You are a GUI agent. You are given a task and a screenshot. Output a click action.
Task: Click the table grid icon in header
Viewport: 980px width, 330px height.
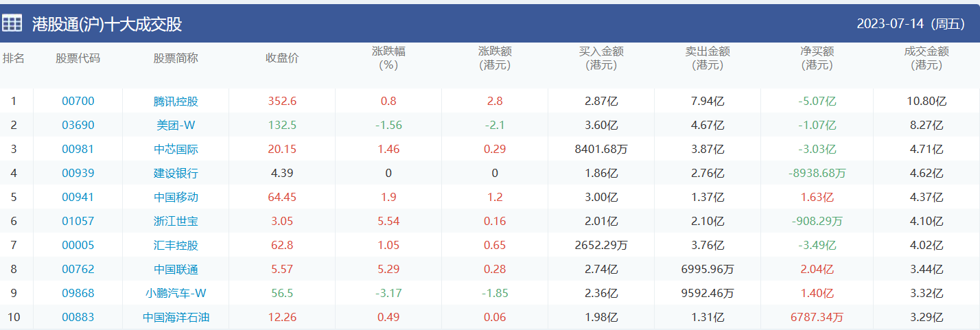click(12, 23)
